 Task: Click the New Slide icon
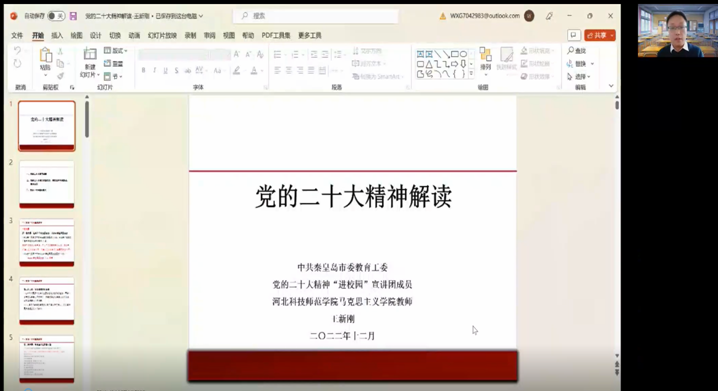(90, 54)
